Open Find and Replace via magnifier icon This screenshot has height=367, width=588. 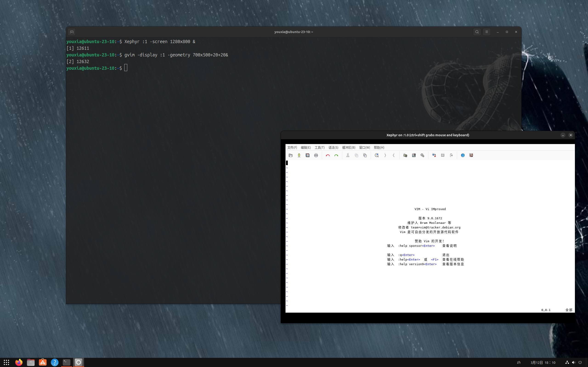click(x=377, y=155)
